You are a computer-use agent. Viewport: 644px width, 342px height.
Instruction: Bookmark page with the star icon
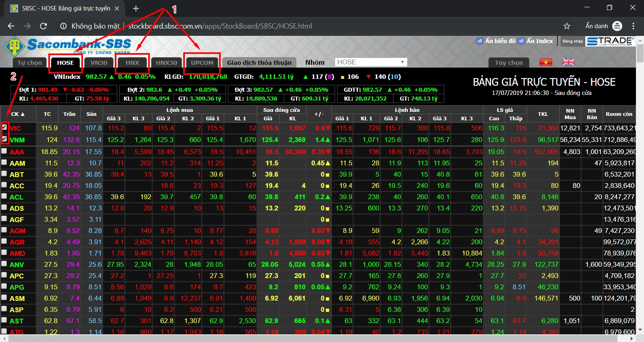(x=567, y=26)
